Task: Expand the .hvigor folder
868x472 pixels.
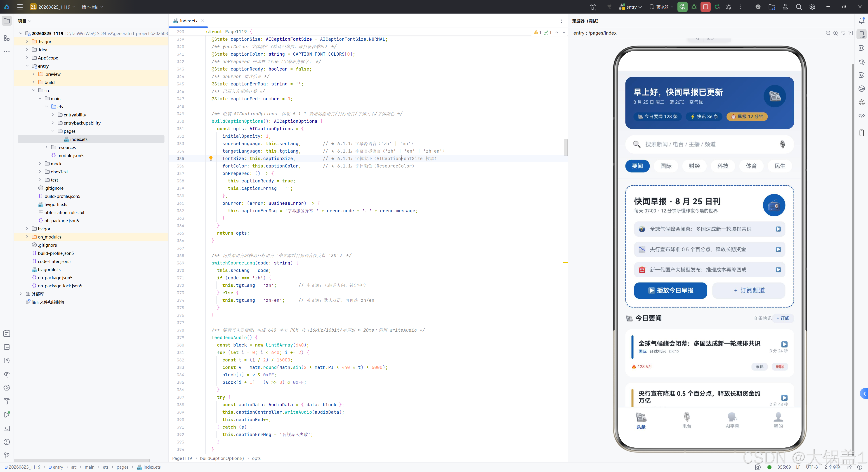Action: tap(27, 41)
